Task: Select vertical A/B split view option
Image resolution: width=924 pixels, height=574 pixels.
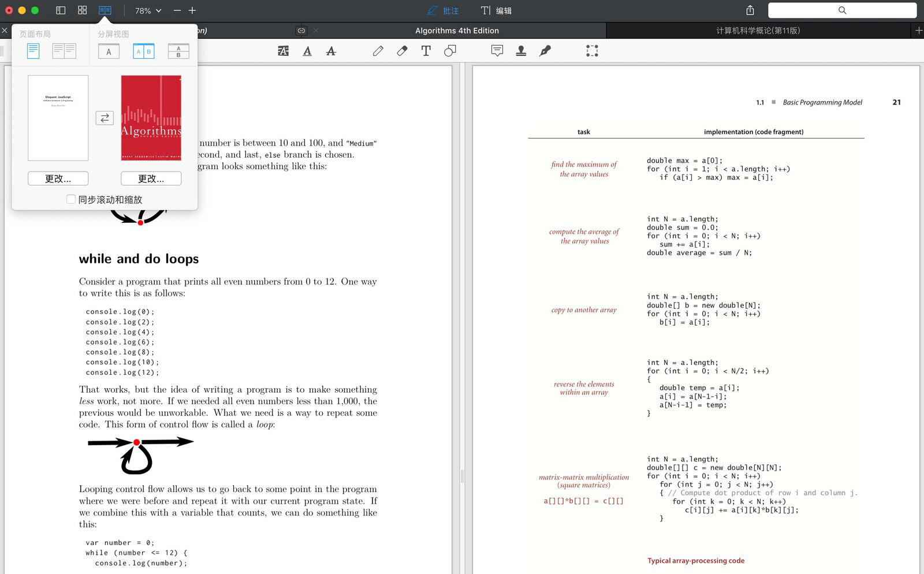Action: click(x=144, y=51)
